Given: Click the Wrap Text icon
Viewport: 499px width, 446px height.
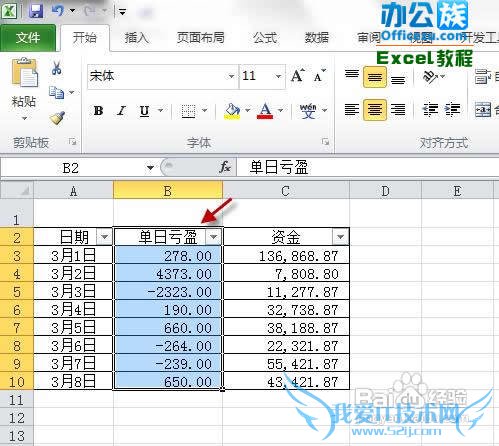Looking at the screenshot, I should tap(482, 77).
